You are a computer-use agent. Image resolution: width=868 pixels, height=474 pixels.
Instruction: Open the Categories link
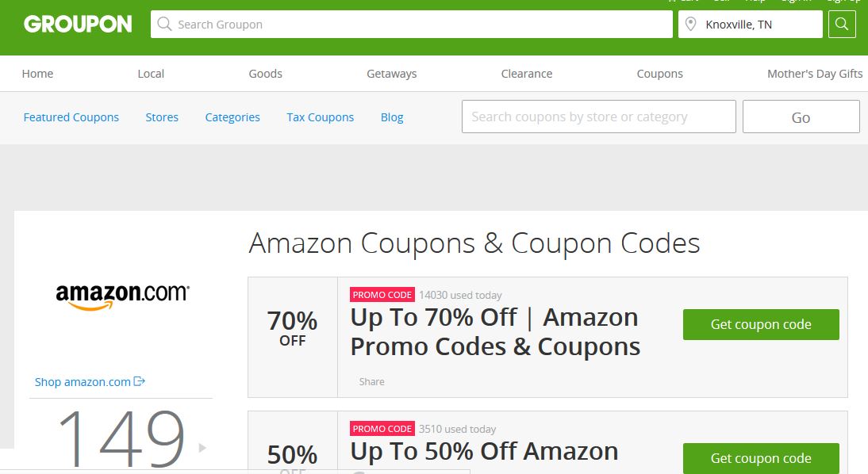pos(232,117)
